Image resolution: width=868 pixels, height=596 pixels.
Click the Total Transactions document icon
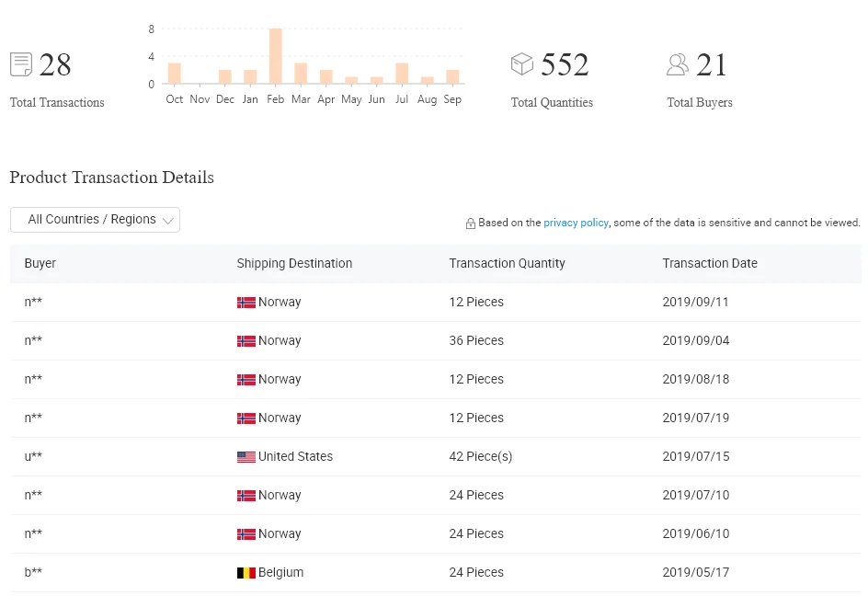[21, 64]
